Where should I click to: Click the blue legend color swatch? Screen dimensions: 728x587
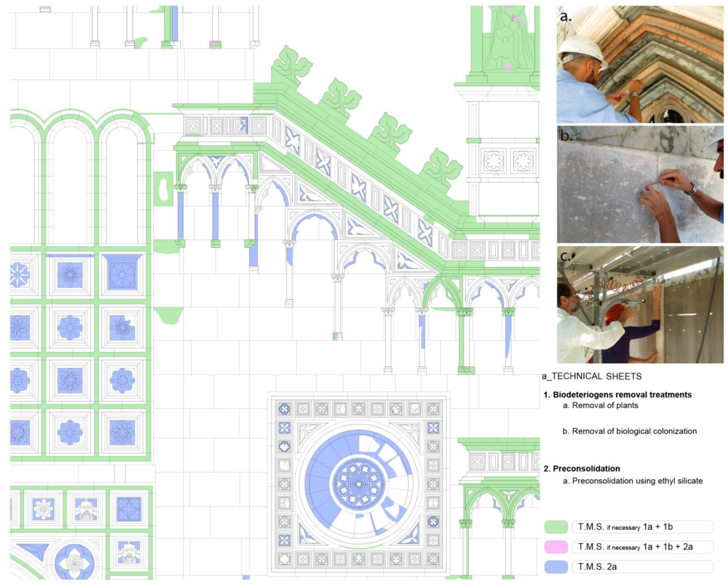point(556,567)
